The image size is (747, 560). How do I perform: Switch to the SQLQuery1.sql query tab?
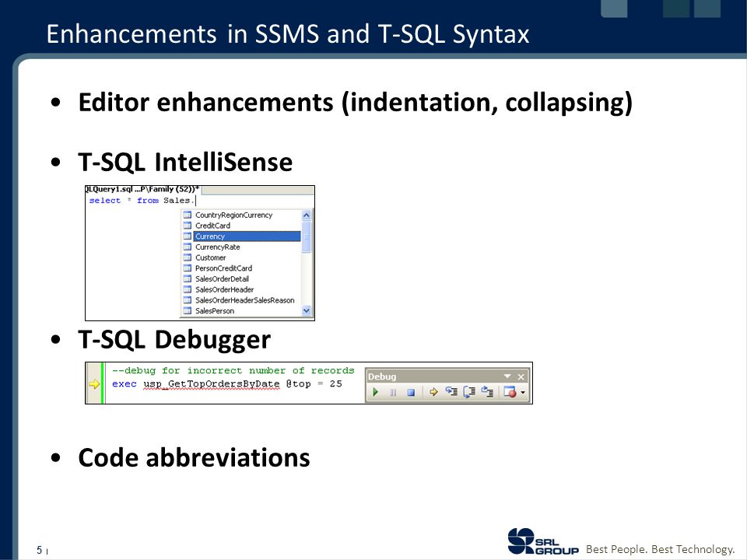(142, 190)
